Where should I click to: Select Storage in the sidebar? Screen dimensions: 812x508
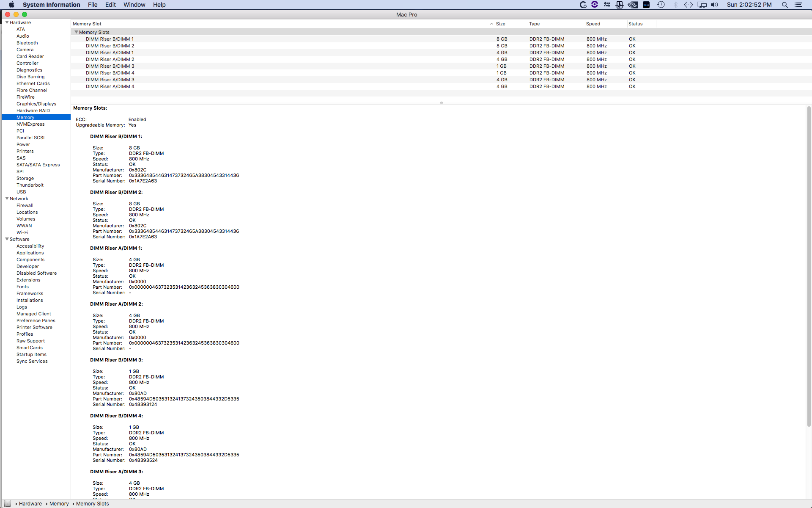(x=25, y=178)
